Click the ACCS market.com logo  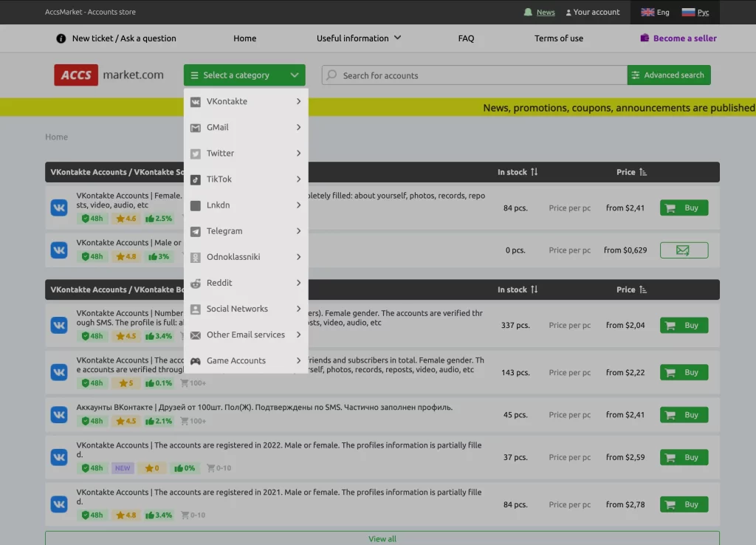109,75
